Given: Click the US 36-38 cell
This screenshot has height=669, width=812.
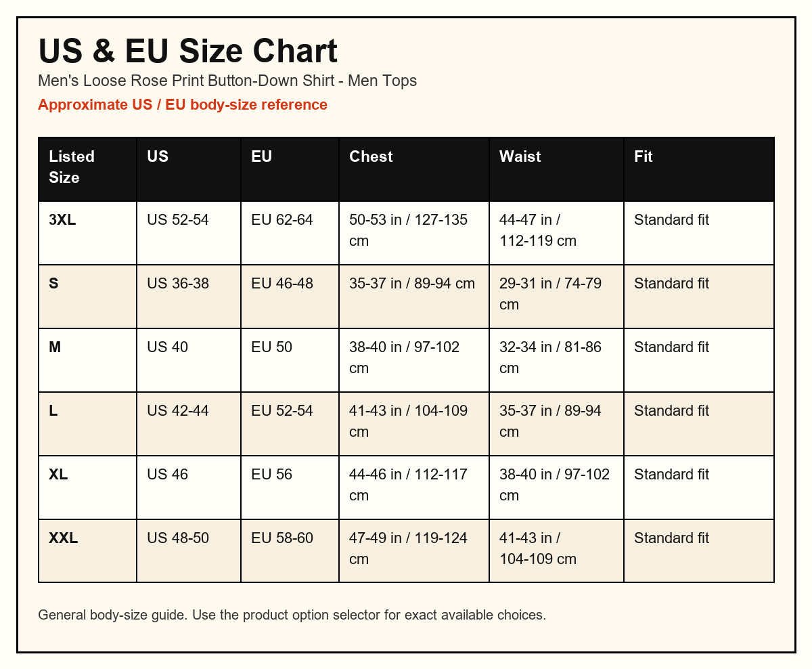Looking at the screenshot, I should 189,297.
